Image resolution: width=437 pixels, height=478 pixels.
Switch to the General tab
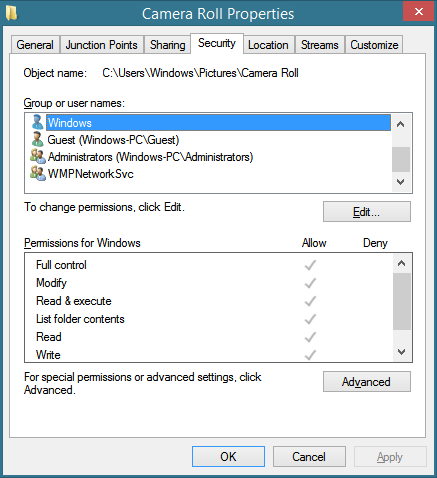35,45
